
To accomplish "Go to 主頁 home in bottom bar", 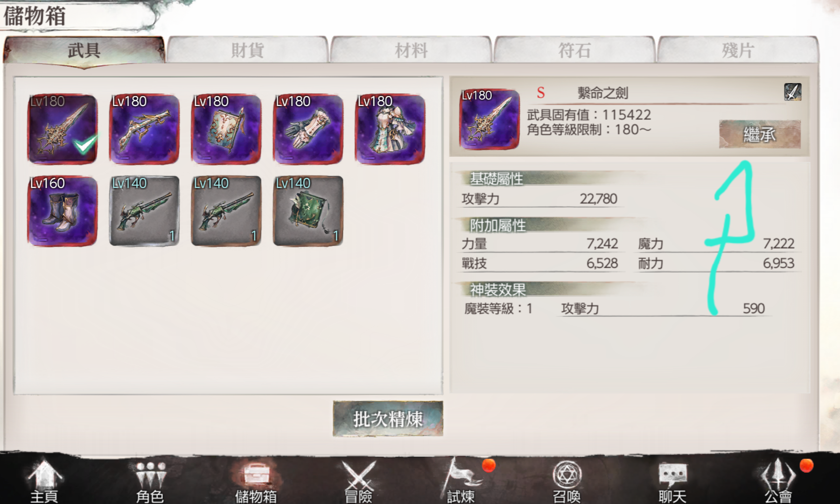I will (44, 481).
